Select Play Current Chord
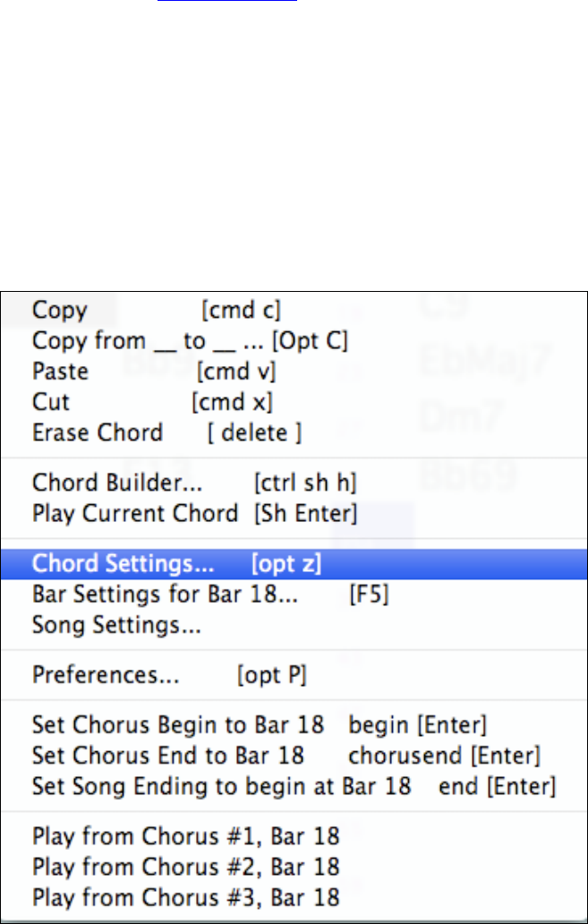The image size is (588, 924). pos(135,514)
